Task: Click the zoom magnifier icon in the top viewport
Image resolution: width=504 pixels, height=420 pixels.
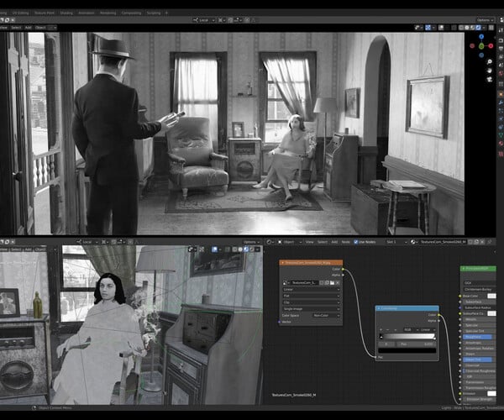Action: (x=489, y=61)
